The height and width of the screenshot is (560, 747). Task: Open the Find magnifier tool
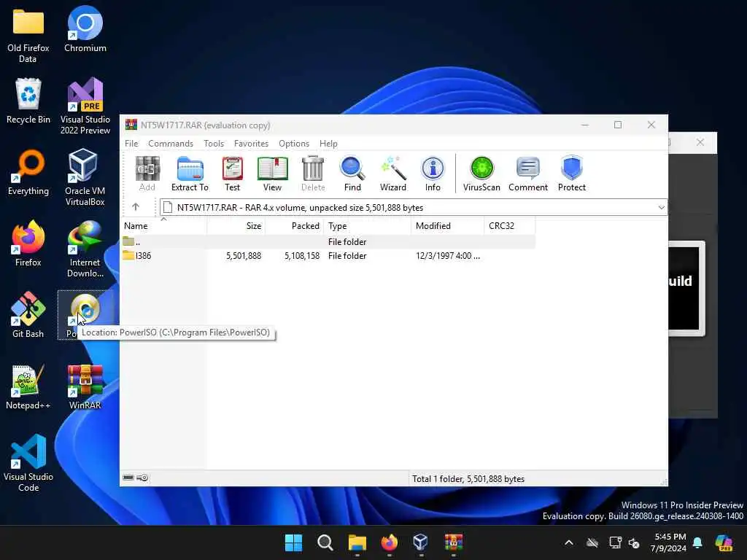point(352,174)
